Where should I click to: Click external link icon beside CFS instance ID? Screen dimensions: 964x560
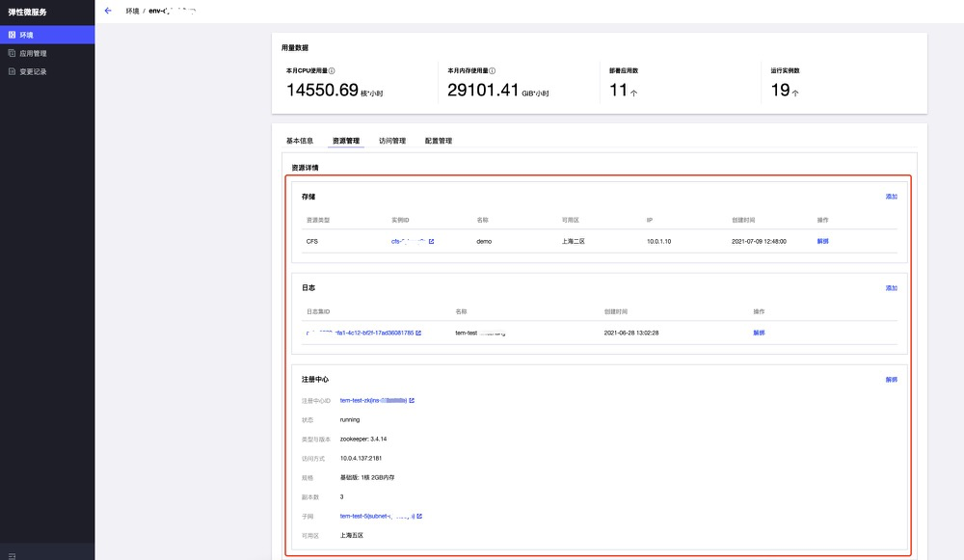click(x=431, y=241)
